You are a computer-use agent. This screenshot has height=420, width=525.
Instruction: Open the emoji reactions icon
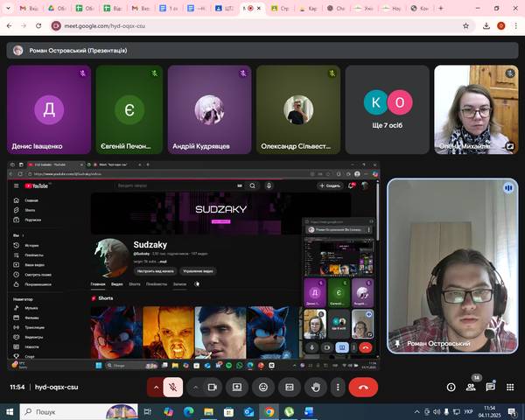(262, 387)
